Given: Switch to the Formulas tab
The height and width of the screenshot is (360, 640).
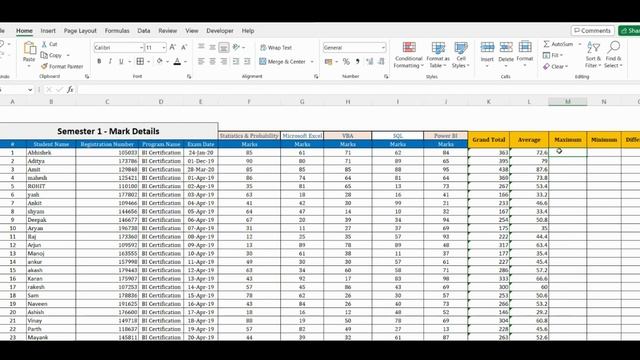Looking at the screenshot, I should click(x=117, y=31).
